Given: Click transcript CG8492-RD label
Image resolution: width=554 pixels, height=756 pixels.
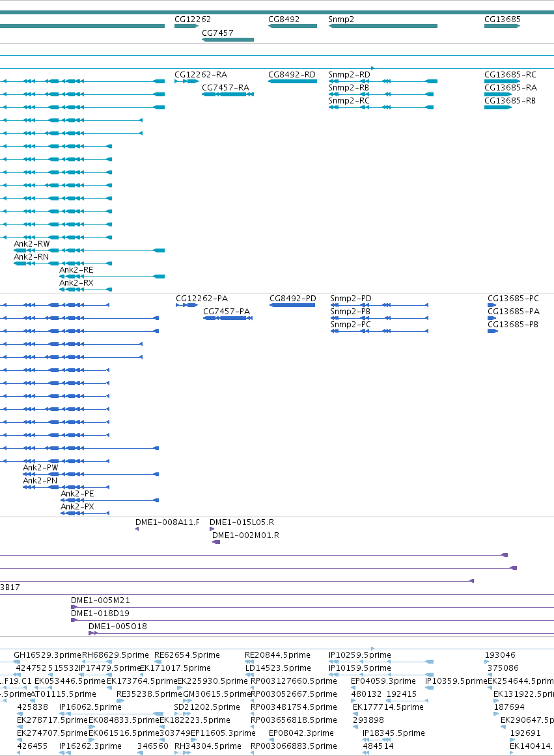Looking at the screenshot, I should click(292, 75).
